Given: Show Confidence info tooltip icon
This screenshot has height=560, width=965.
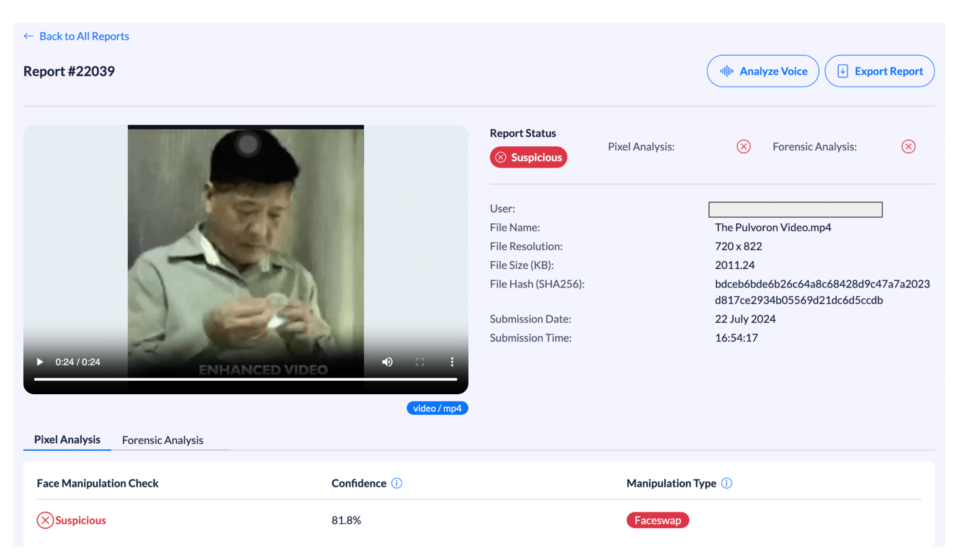Looking at the screenshot, I should pos(397,483).
